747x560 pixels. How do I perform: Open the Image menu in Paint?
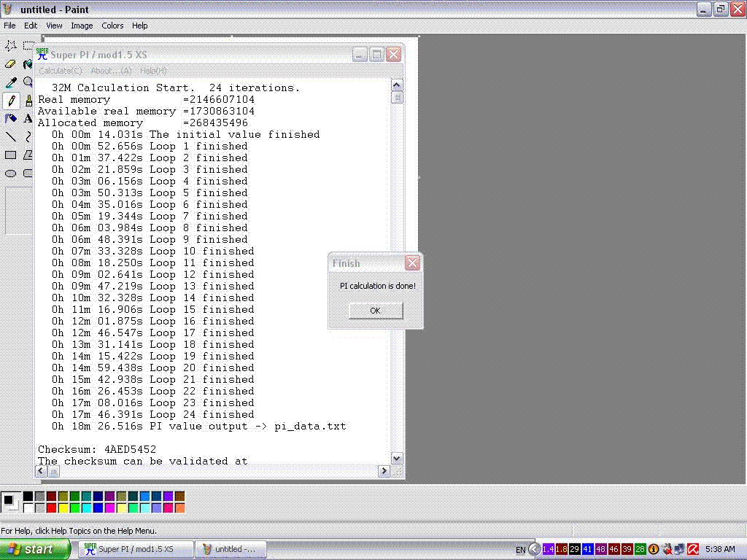tap(82, 26)
